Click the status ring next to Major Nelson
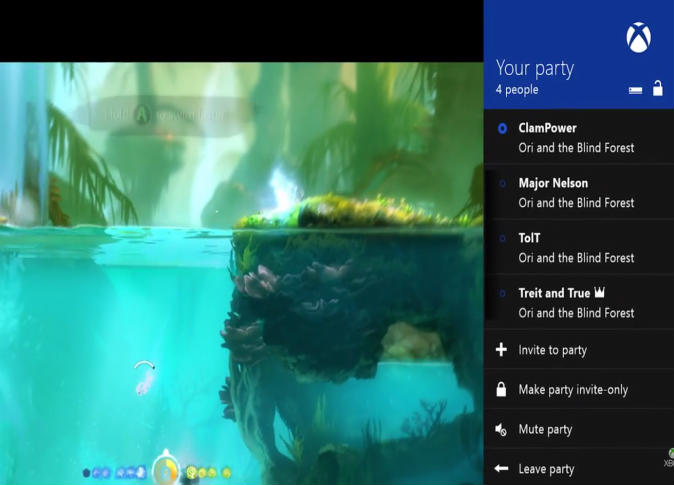 (502, 184)
